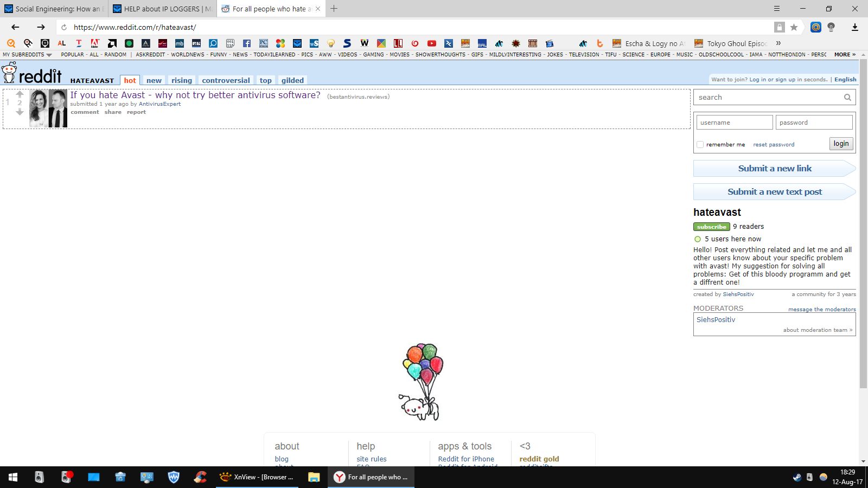Open the lightbulb bookmark in bookmarks bar

(331, 43)
